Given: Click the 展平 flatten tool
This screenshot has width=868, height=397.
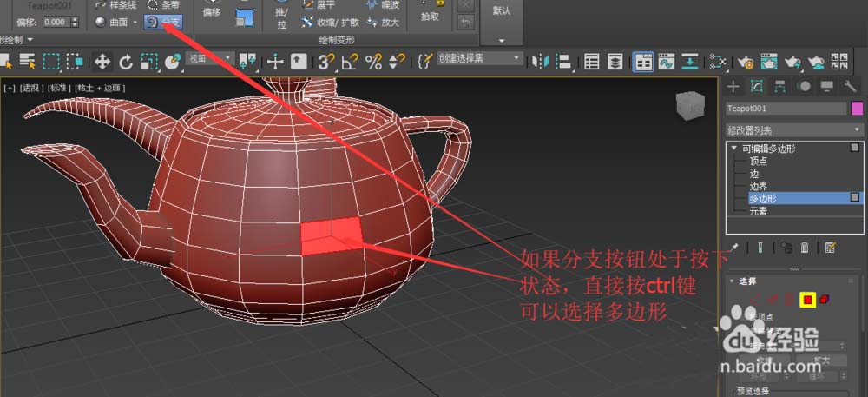Looking at the screenshot, I should [319, 5].
